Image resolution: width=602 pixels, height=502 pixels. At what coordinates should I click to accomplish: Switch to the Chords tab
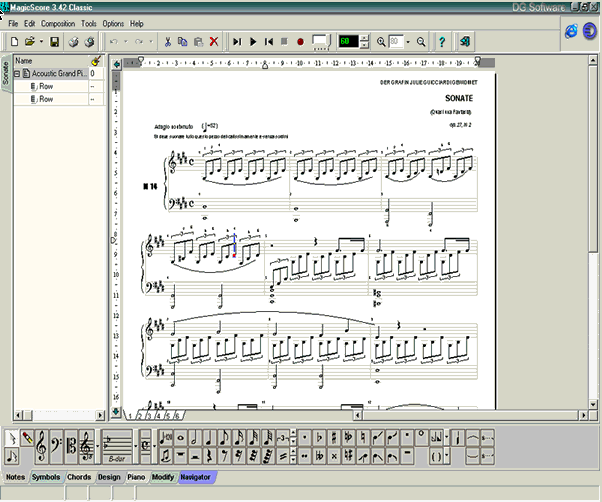[79, 477]
